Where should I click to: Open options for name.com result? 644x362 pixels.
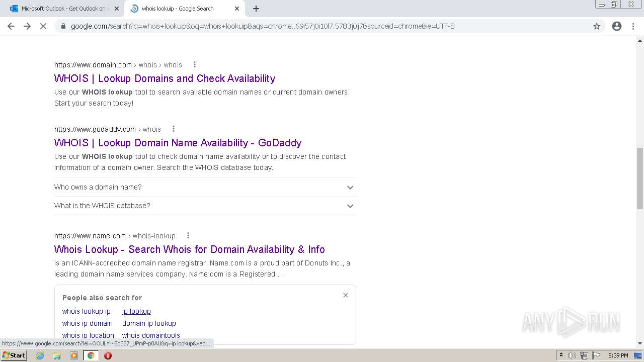(188, 235)
